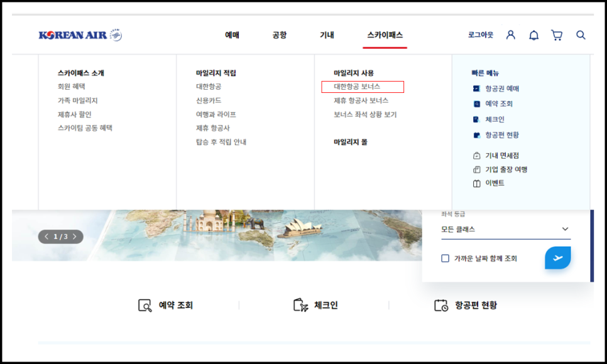This screenshot has height=364, width=607.
Task: Click the 기내 면세점 shopping bag icon
Action: coord(476,156)
